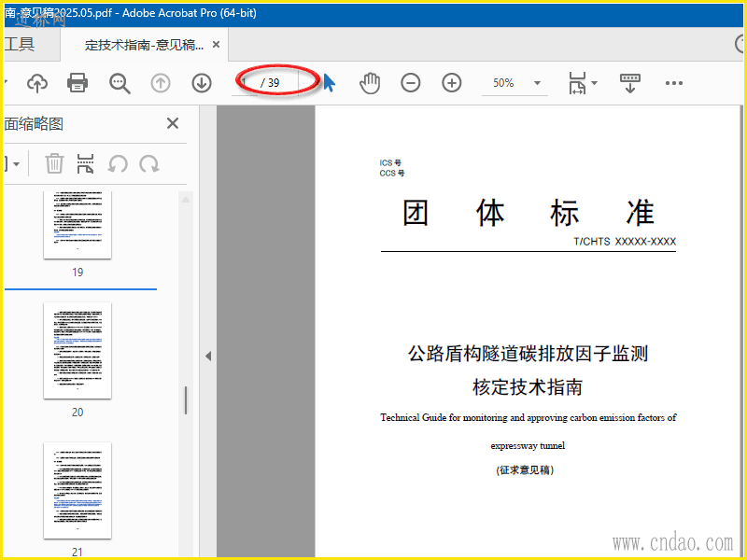
Task: Open more tools ellipsis menu
Action: 673,83
